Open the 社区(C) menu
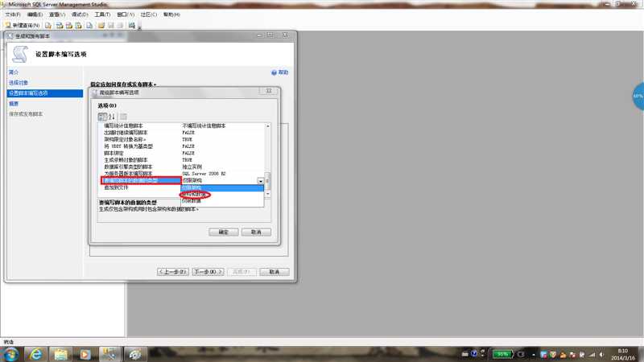644x362 pixels. [x=149, y=14]
